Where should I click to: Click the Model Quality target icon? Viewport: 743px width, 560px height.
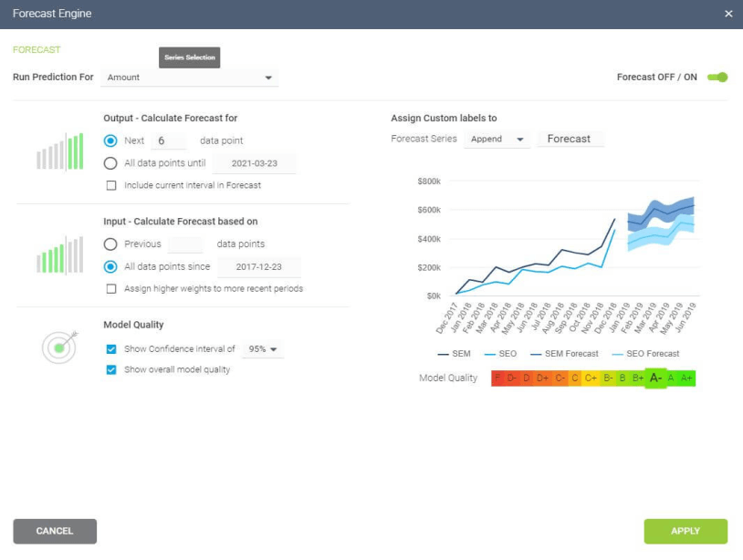[60, 347]
